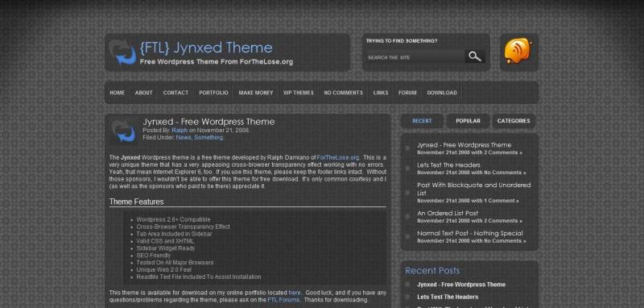Click the 'Trying To Find Something?' label
Image resolution: width=644 pixels, height=308 pixels.
point(402,41)
